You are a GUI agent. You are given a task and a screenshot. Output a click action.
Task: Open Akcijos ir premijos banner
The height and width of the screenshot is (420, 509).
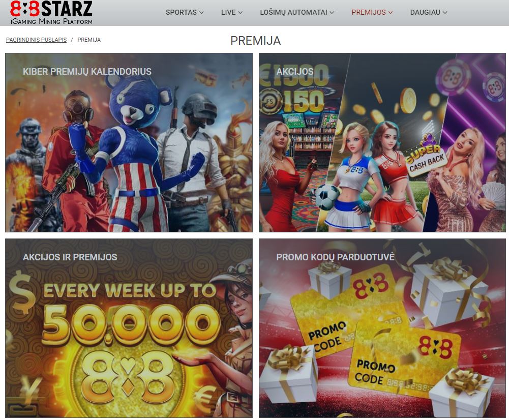pyautogui.click(x=129, y=328)
